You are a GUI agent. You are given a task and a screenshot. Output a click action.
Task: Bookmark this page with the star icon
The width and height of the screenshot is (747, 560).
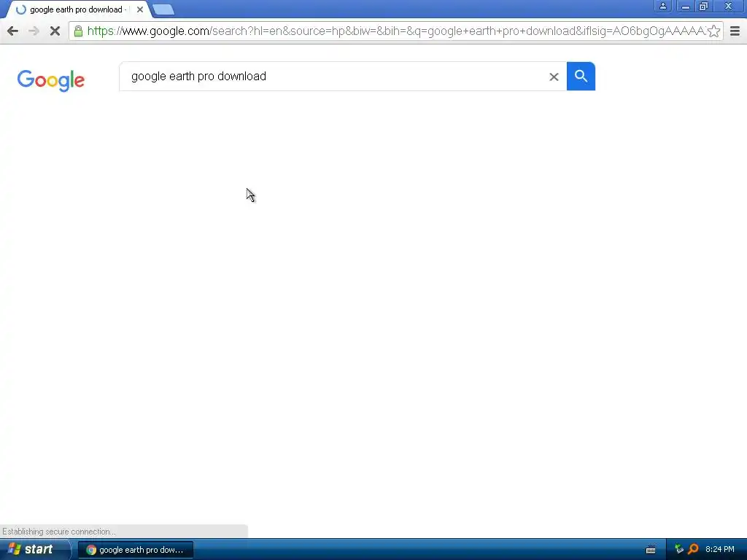coord(713,31)
